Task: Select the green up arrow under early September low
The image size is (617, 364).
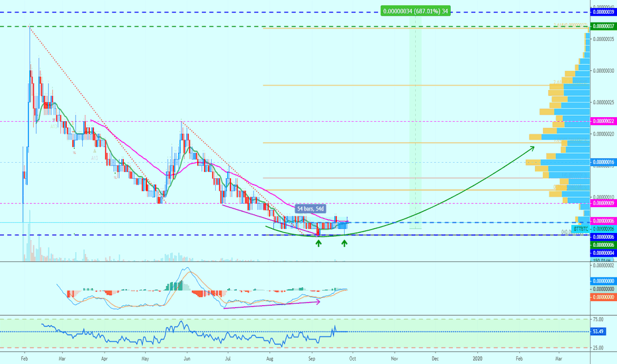Action: coord(318,243)
